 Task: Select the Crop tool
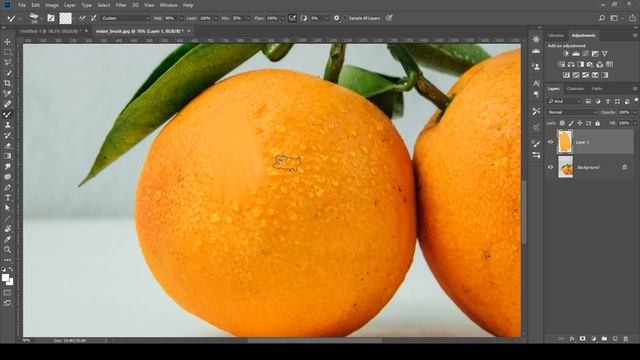(x=7, y=83)
